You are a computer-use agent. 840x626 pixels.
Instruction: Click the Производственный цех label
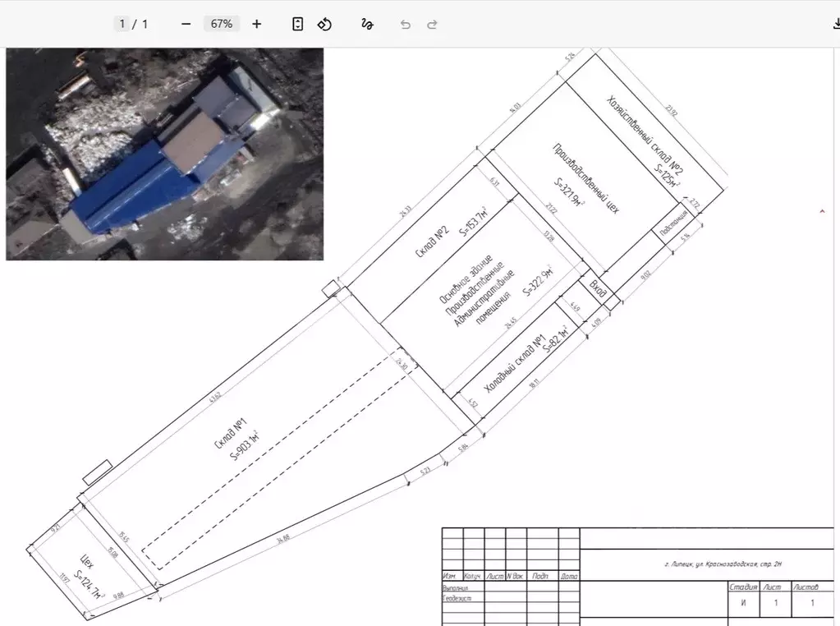(x=585, y=179)
